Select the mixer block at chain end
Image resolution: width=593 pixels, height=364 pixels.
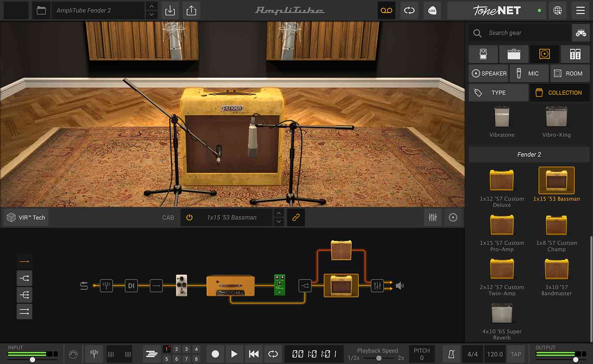coord(377,286)
